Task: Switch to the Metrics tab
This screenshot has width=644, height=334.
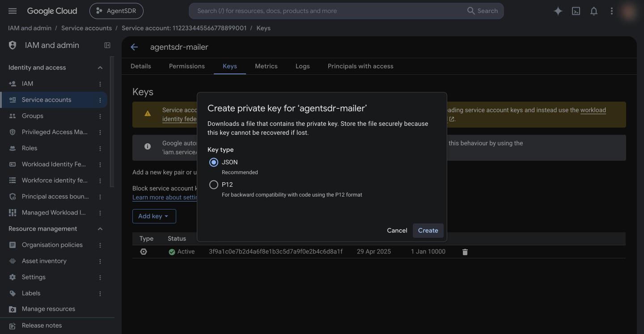Action: pyautogui.click(x=266, y=66)
